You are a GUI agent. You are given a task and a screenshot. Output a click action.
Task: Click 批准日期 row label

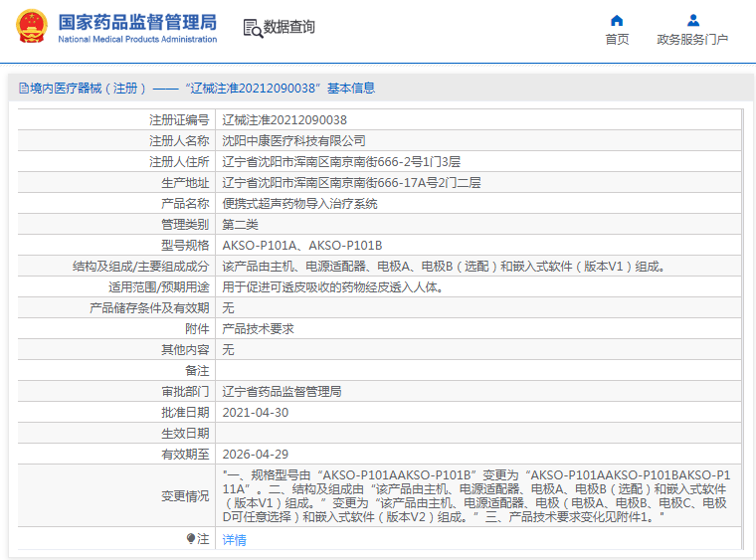[x=185, y=413]
